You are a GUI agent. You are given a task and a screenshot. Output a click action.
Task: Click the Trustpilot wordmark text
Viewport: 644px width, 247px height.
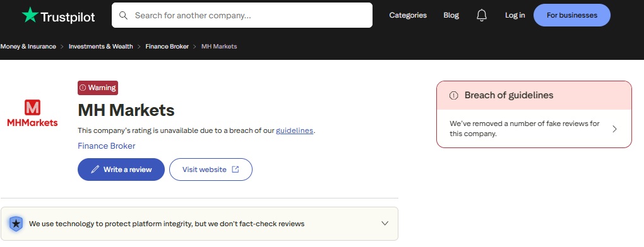pyautogui.click(x=68, y=17)
